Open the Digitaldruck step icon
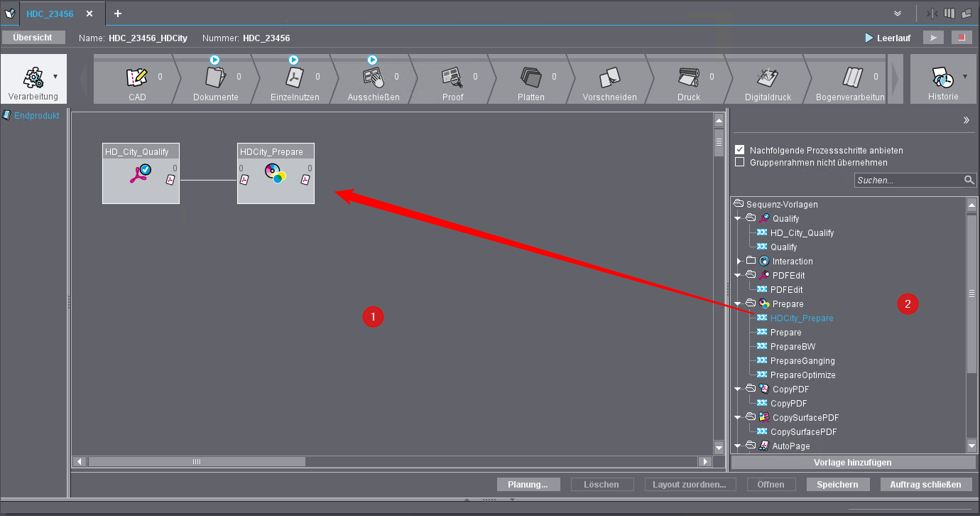980x516 pixels. click(x=767, y=77)
